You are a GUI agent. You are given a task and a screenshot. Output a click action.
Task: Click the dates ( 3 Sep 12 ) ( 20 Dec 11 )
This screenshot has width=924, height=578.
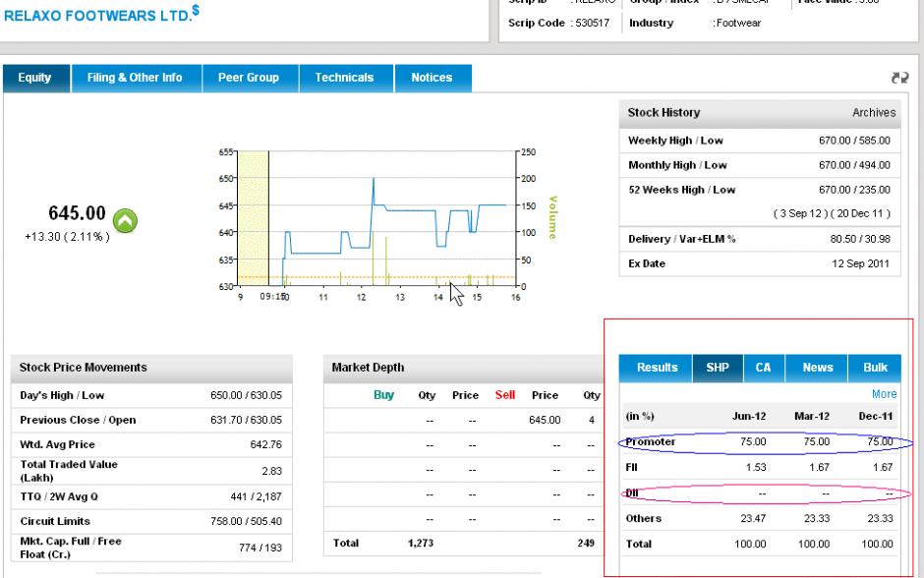832,214
